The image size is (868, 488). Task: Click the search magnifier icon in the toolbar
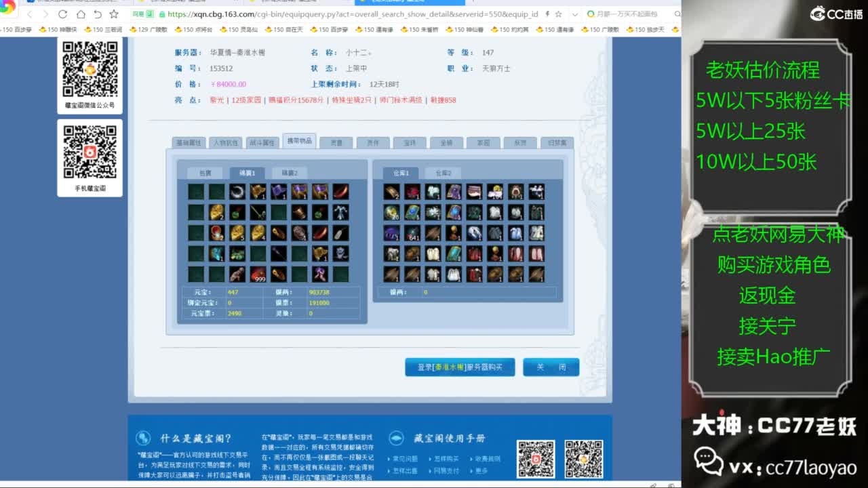(x=677, y=13)
